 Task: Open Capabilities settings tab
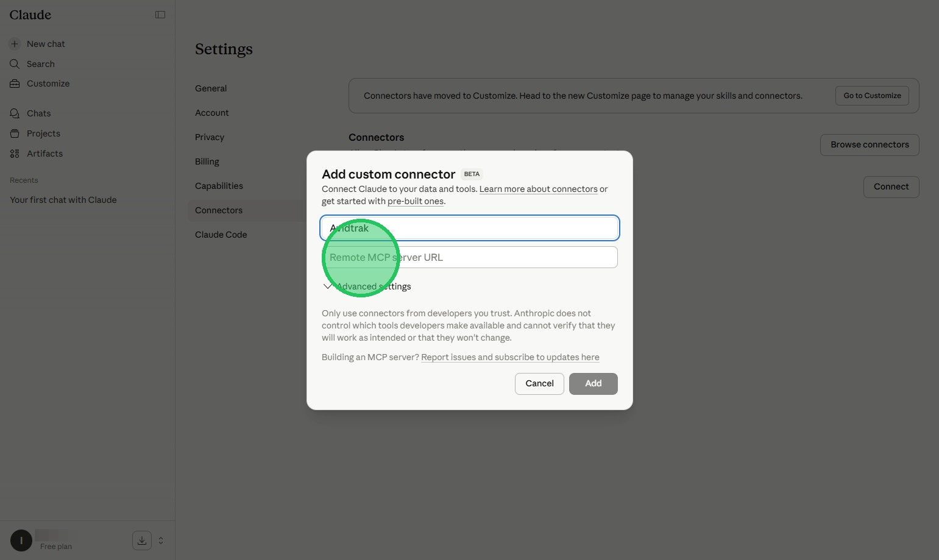coord(219,186)
